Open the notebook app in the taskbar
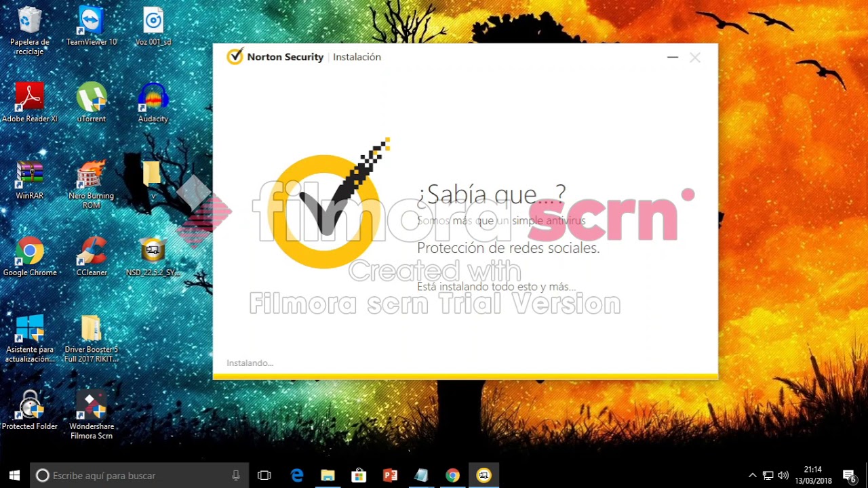The height and width of the screenshot is (488, 868). pyautogui.click(x=421, y=475)
